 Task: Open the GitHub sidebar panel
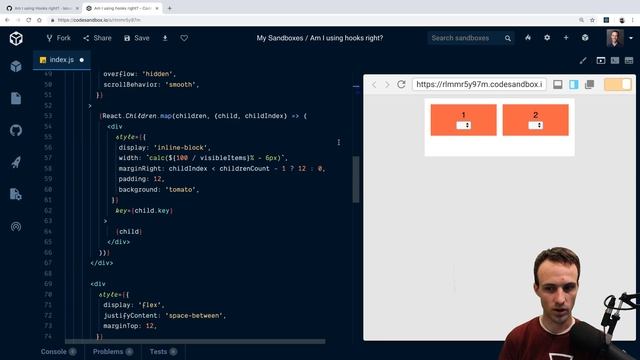click(x=16, y=131)
